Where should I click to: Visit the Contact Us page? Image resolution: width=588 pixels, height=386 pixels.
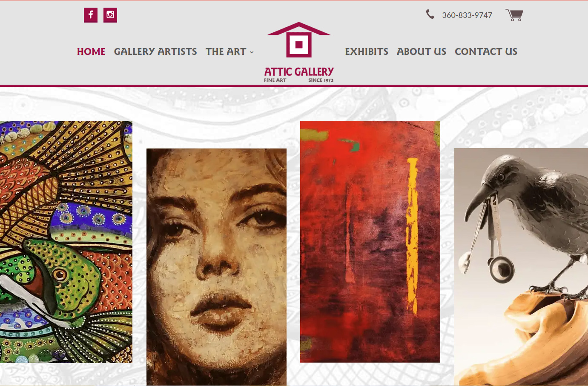[x=486, y=51]
